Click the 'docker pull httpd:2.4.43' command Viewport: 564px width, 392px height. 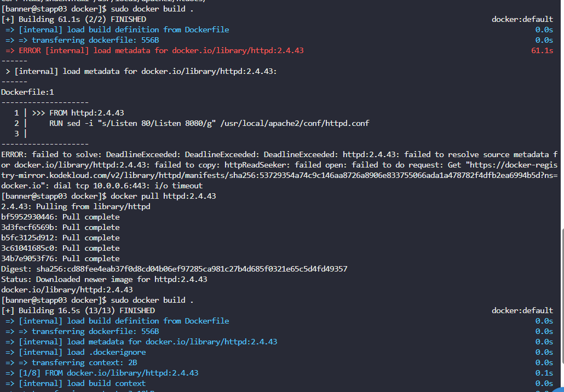163,196
